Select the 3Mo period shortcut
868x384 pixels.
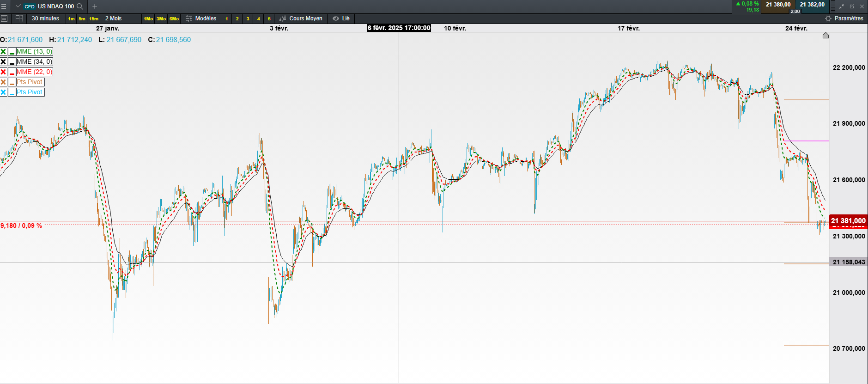161,19
